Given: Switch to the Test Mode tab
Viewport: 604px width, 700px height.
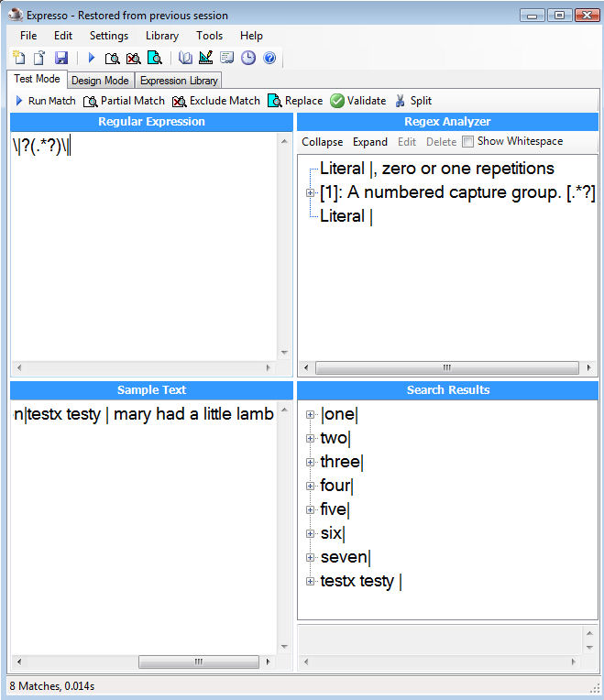Looking at the screenshot, I should (37, 79).
